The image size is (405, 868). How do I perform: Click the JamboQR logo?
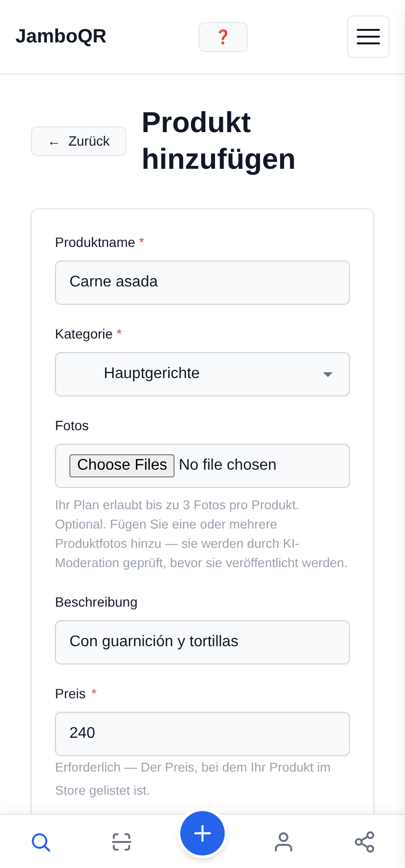pos(61,36)
